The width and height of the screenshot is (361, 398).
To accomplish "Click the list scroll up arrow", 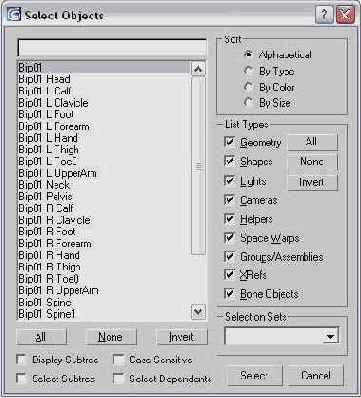I will (x=198, y=69).
